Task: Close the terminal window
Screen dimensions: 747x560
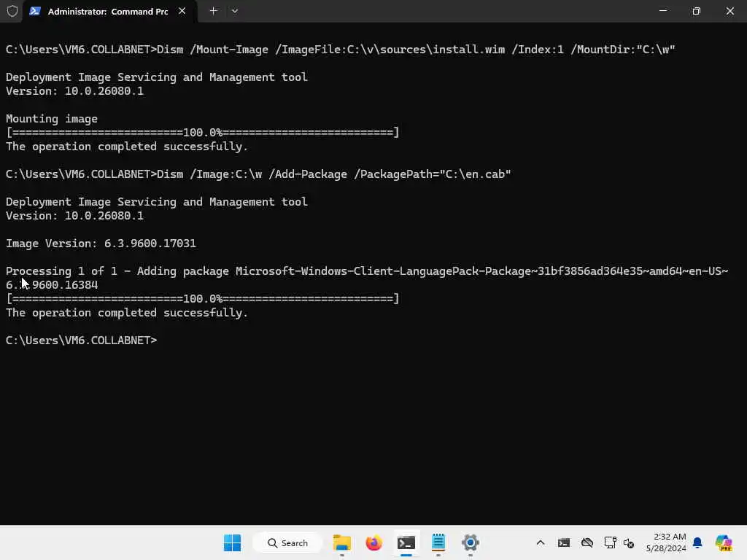Action: pyautogui.click(x=729, y=10)
